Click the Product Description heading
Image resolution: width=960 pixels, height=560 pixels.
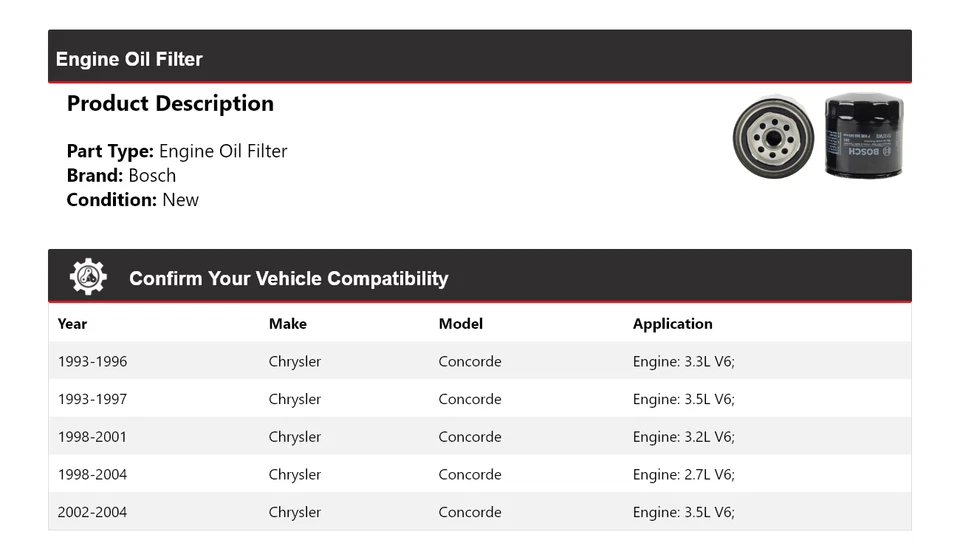tap(170, 104)
